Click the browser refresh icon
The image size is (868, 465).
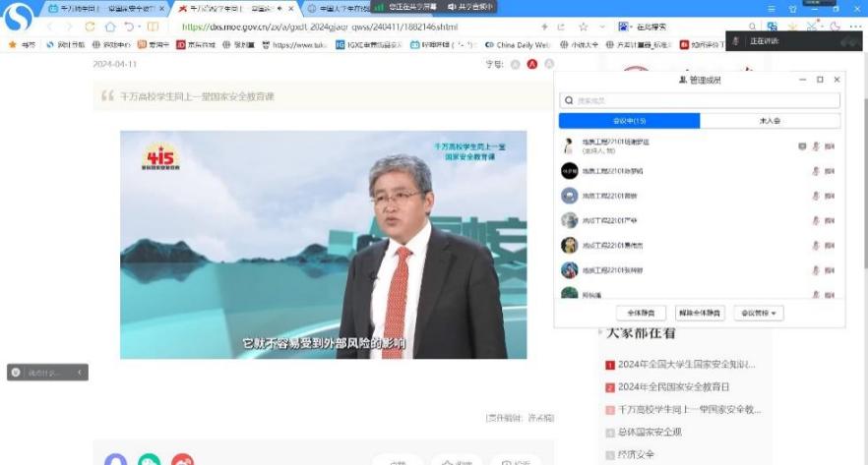pos(91,27)
